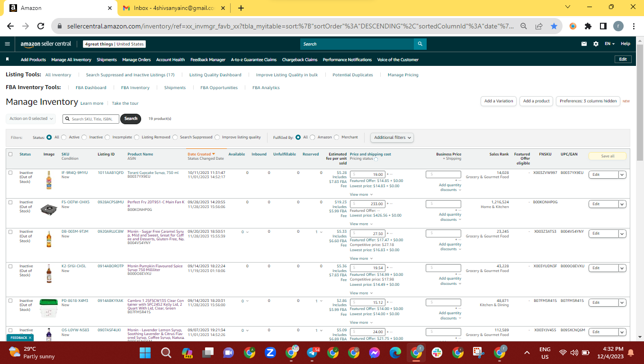Open the Chrome three-dot menu

634,27
